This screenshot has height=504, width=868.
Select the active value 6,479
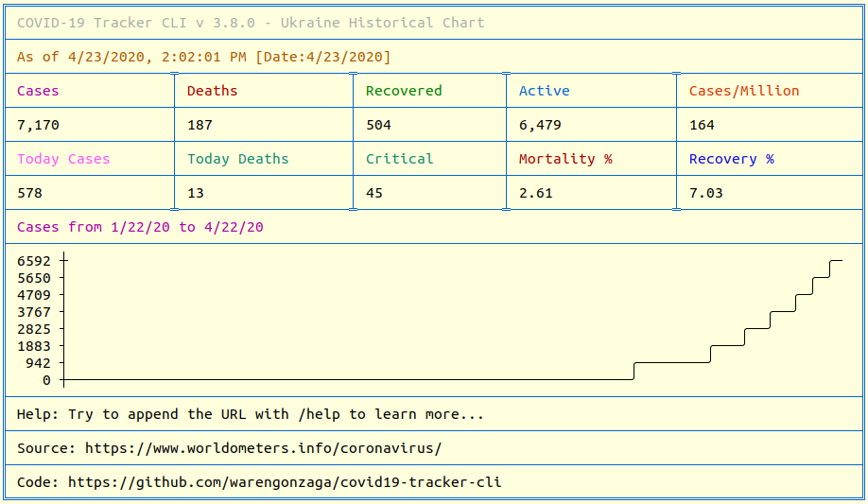click(x=540, y=125)
